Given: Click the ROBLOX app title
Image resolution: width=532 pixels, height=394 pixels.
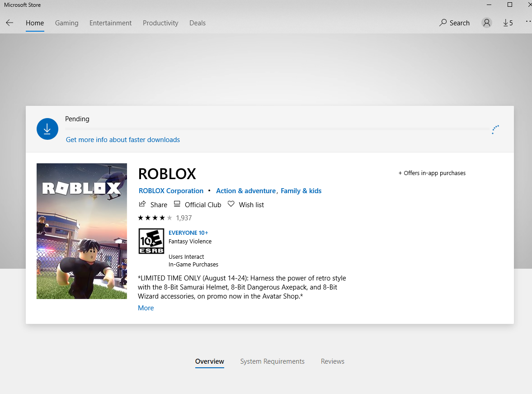Looking at the screenshot, I should [167, 174].
